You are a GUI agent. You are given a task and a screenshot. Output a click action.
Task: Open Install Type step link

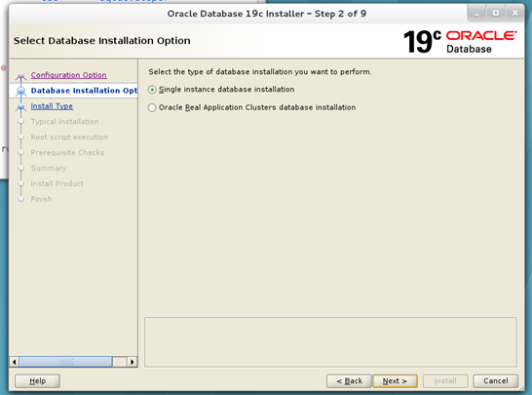tap(52, 106)
